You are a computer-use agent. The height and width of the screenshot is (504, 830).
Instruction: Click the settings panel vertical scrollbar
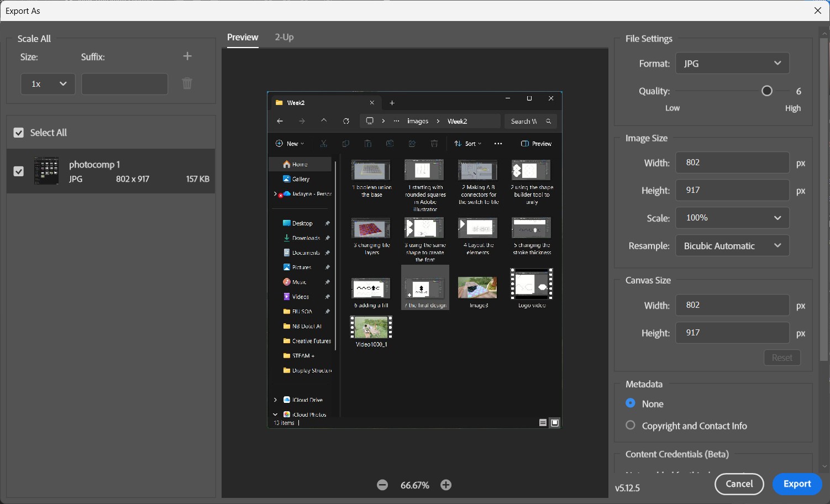[824, 199]
